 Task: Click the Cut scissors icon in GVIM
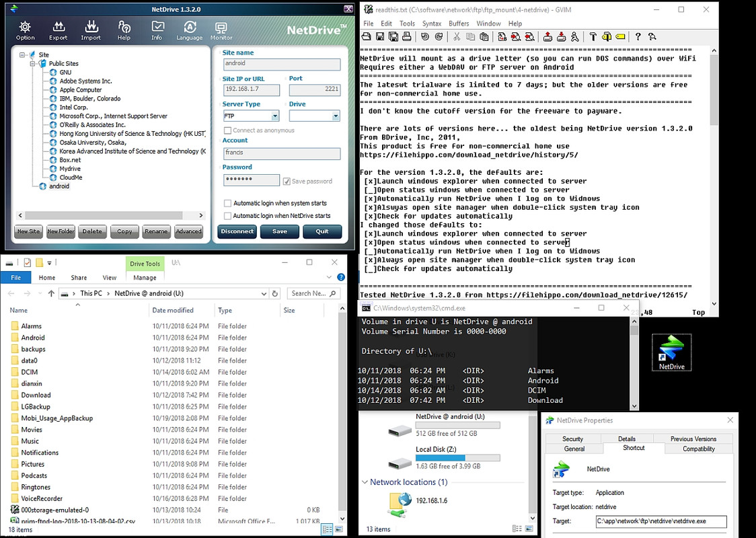tap(457, 36)
